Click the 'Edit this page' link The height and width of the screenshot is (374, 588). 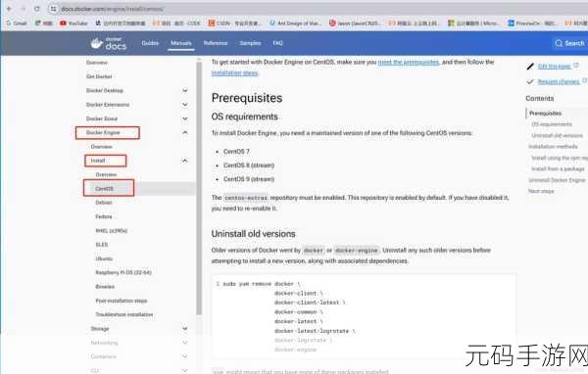coord(555,67)
